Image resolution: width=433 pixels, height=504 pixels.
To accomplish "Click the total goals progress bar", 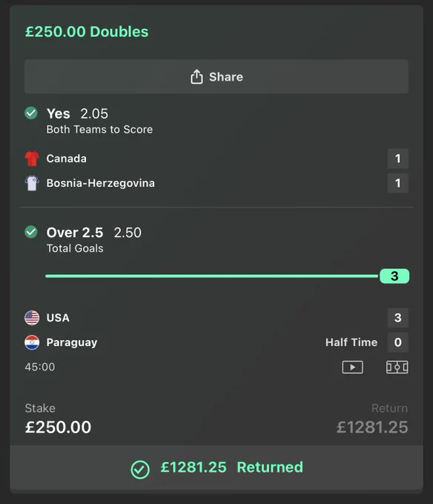I will (212, 276).
